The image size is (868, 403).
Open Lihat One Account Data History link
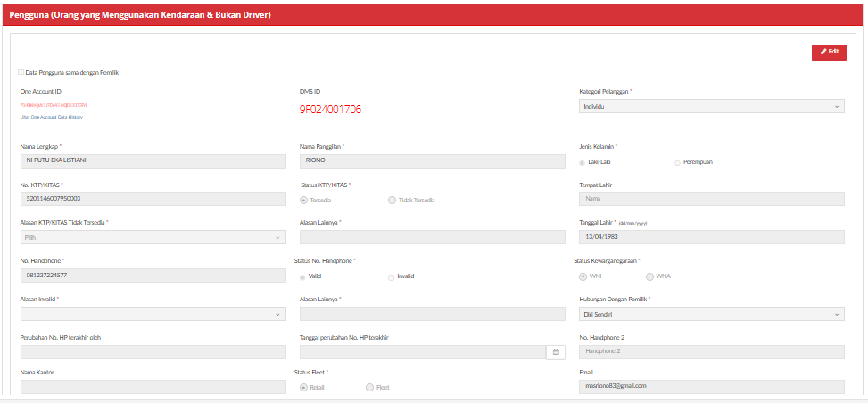tap(54, 117)
